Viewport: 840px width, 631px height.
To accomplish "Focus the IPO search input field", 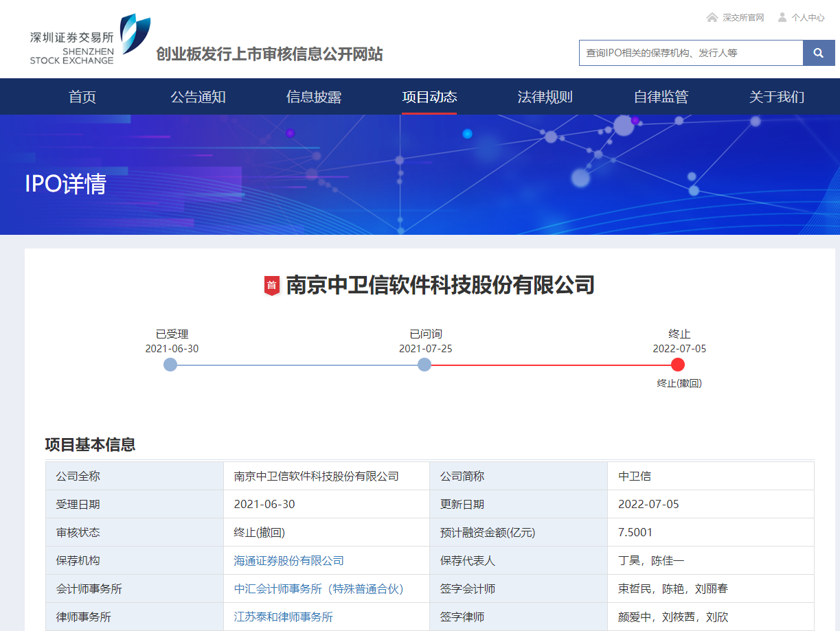I will [x=691, y=53].
